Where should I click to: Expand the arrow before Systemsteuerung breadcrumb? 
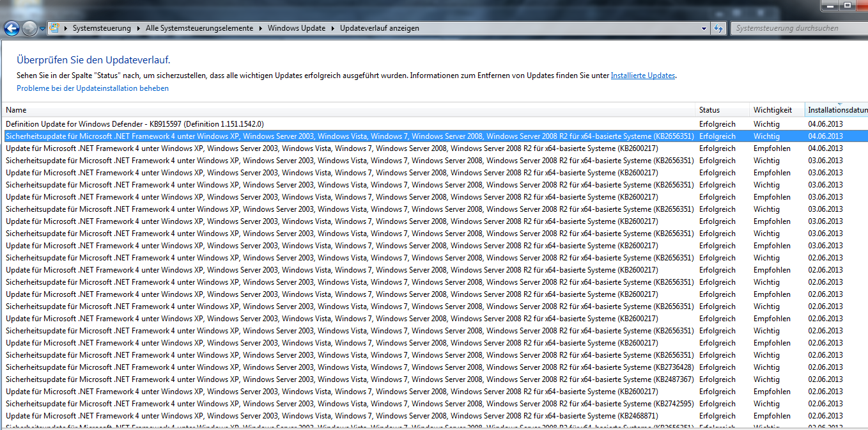65,28
